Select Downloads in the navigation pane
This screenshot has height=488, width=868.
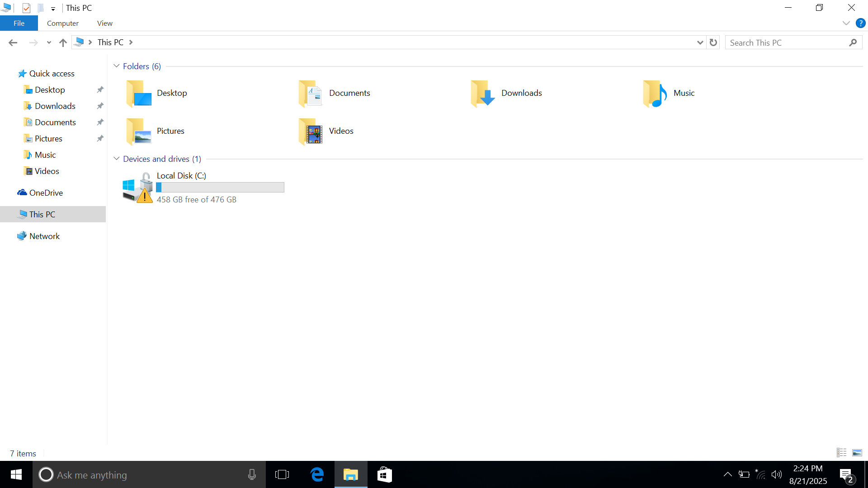point(50,106)
